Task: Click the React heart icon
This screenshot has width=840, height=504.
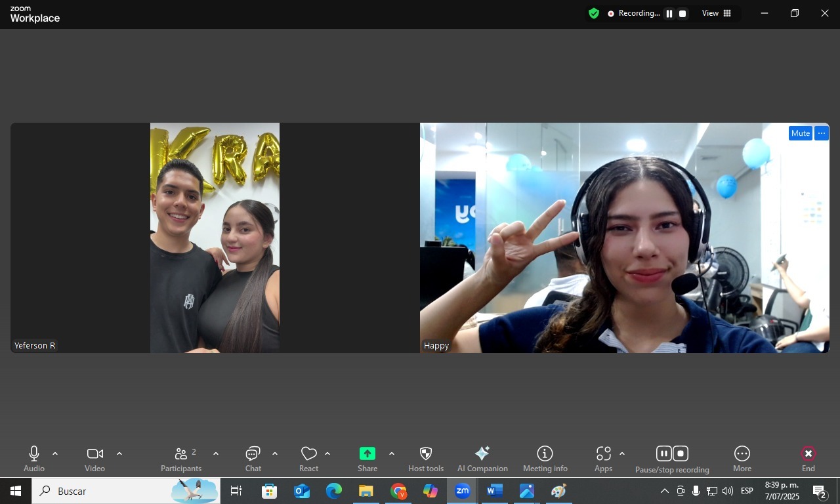Action: pyautogui.click(x=308, y=454)
